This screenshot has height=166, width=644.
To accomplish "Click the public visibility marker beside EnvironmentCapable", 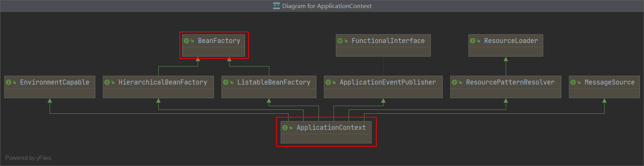I will 14,82.
